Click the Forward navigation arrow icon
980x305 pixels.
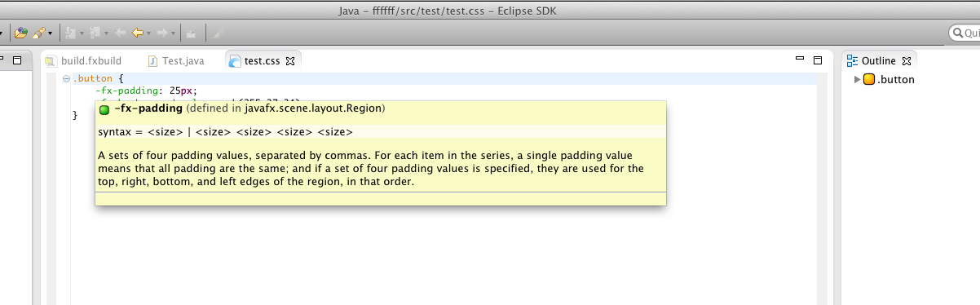point(162,33)
